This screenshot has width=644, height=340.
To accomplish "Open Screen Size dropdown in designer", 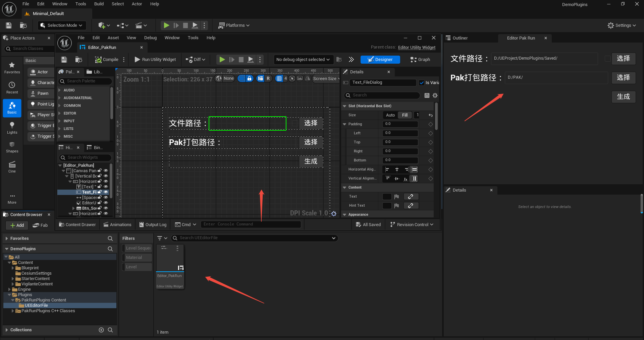I will click(x=326, y=79).
